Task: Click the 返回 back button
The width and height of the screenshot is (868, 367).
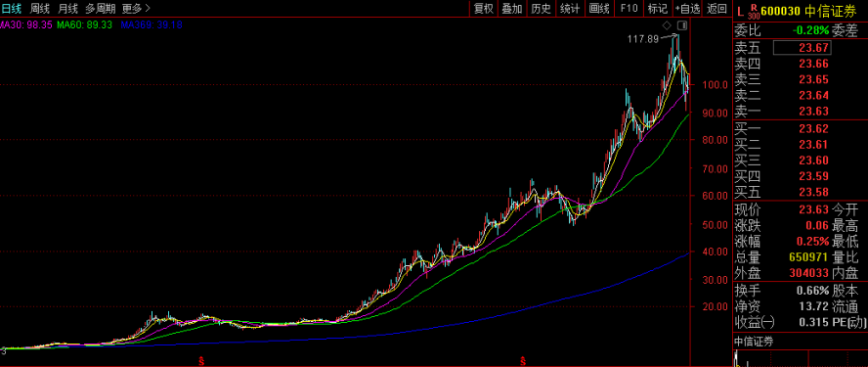Action: [x=717, y=8]
